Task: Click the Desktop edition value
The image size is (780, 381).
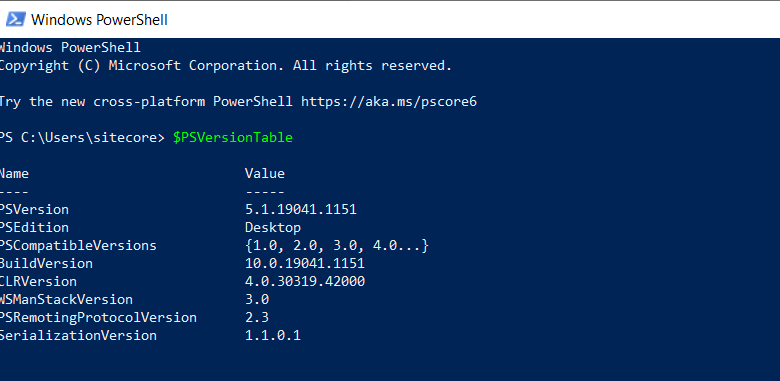Action: (x=273, y=228)
